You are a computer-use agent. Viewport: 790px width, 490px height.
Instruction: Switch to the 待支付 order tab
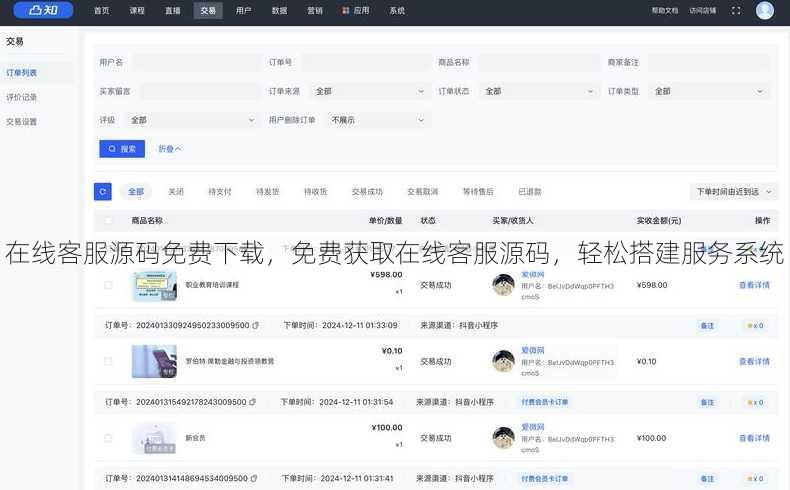pyautogui.click(x=220, y=192)
